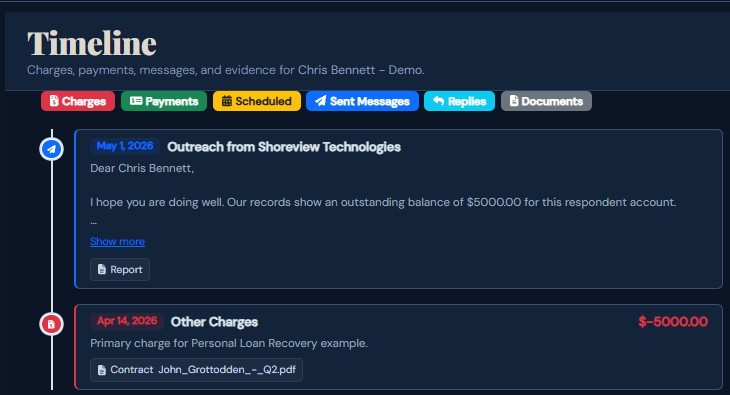Viewport: 730px width, 395px height.
Task: Toggle the Payments filter
Action: tap(164, 101)
